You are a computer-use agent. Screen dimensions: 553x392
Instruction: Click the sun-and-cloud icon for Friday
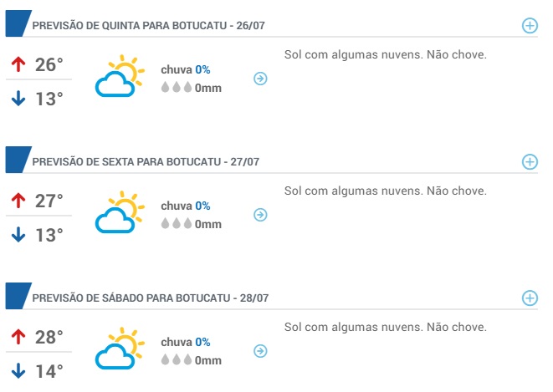click(120, 212)
